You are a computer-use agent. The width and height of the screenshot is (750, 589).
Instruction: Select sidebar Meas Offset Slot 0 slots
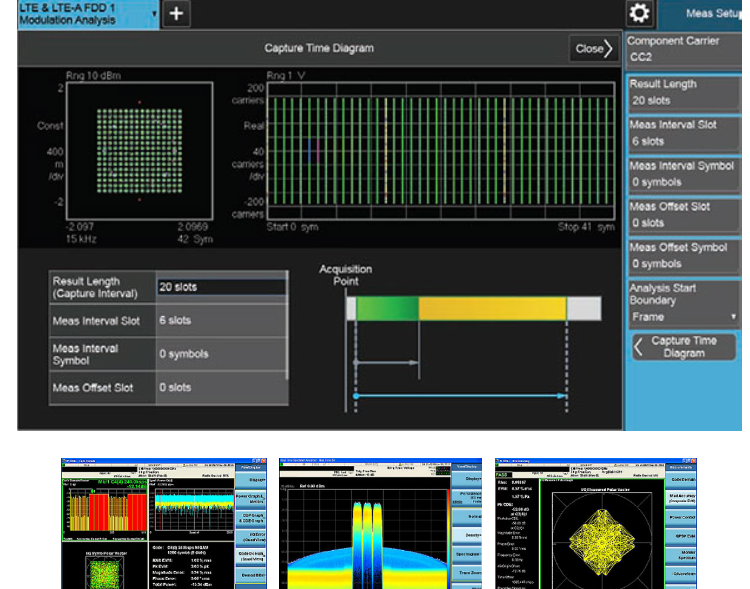coord(684,215)
